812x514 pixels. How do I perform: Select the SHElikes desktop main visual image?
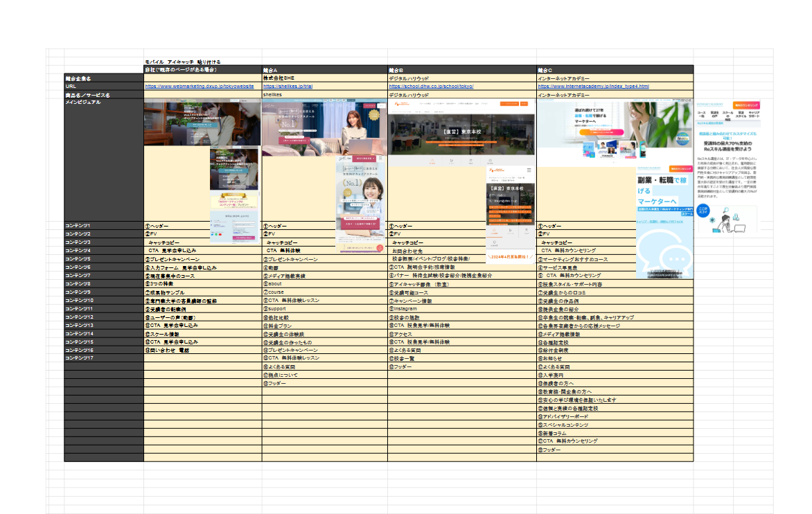coord(324,127)
